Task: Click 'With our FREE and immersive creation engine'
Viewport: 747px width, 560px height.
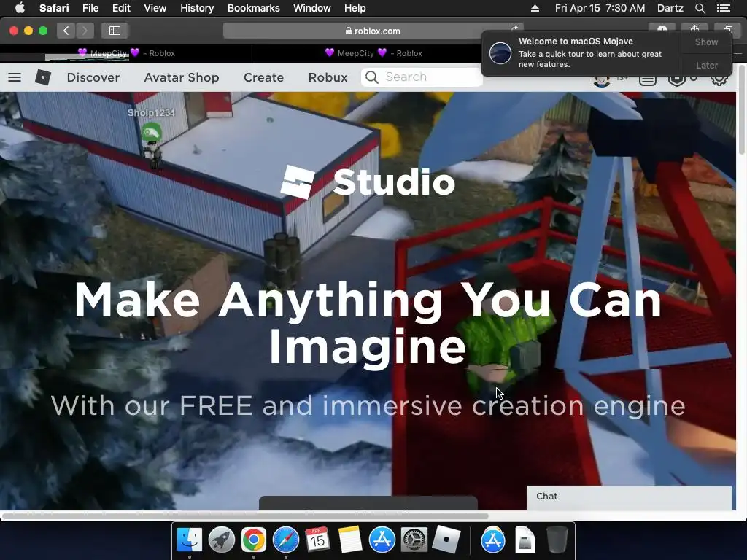Action: (368, 405)
